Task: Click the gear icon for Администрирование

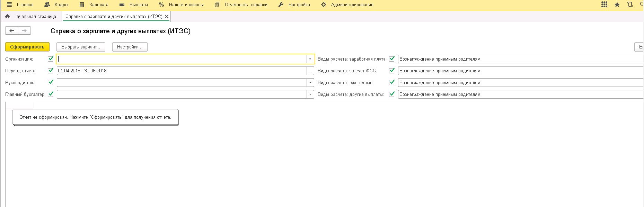Action: [324, 5]
